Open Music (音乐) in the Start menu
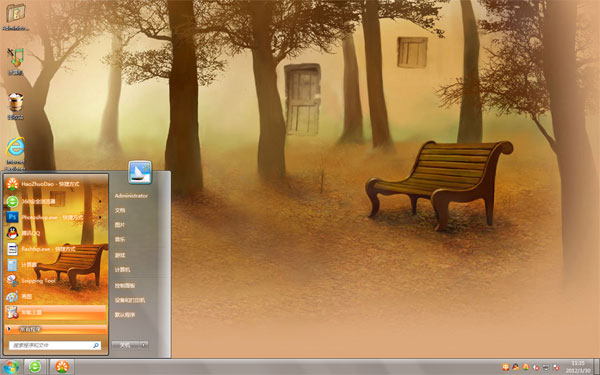 120,240
